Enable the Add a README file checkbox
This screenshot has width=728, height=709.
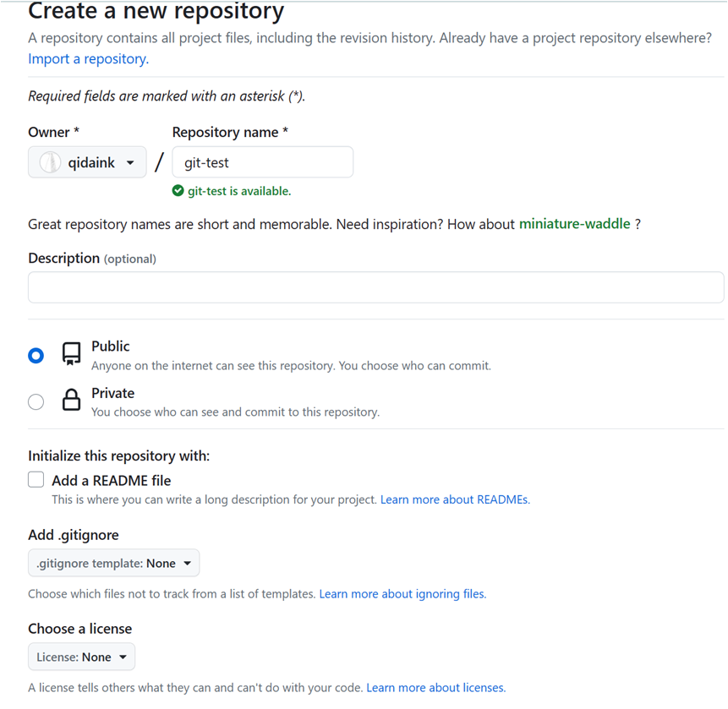coord(36,480)
